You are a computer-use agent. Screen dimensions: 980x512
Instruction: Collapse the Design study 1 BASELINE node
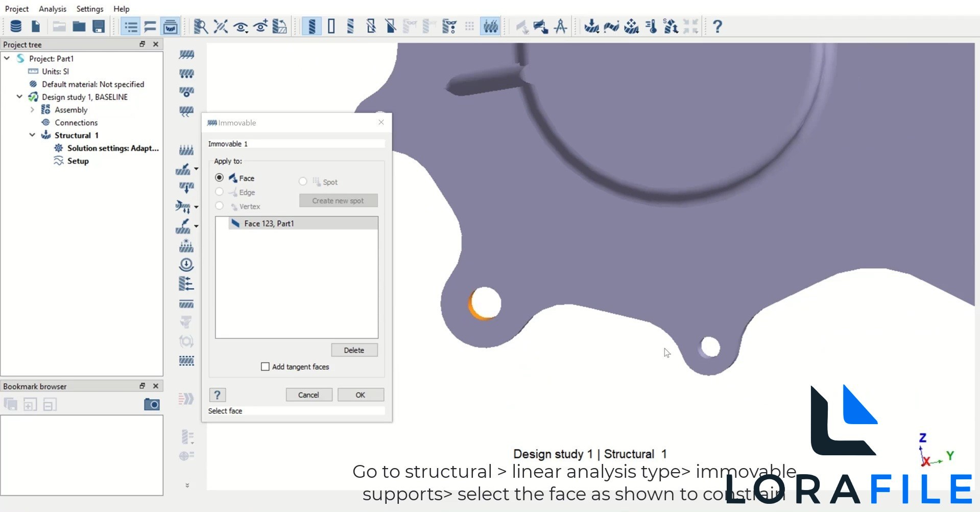[x=19, y=97]
